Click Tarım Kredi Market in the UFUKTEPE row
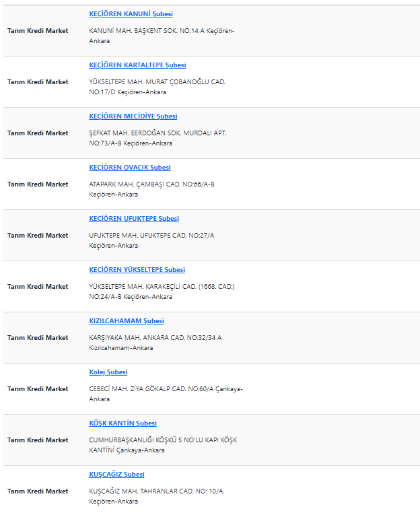The width and height of the screenshot is (420, 515). coord(38,236)
